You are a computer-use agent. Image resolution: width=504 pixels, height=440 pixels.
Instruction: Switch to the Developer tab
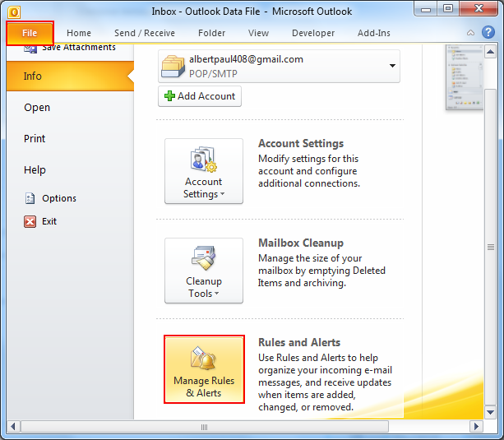[x=313, y=33]
